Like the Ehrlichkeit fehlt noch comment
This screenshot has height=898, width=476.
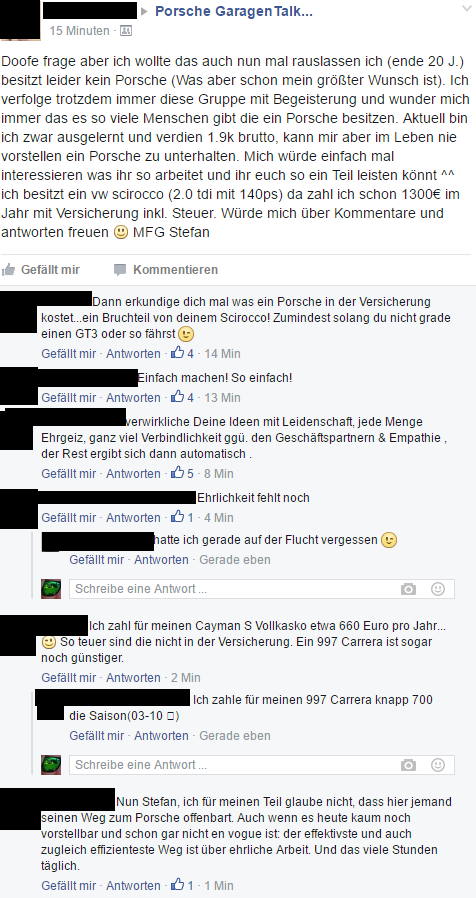(x=69, y=518)
